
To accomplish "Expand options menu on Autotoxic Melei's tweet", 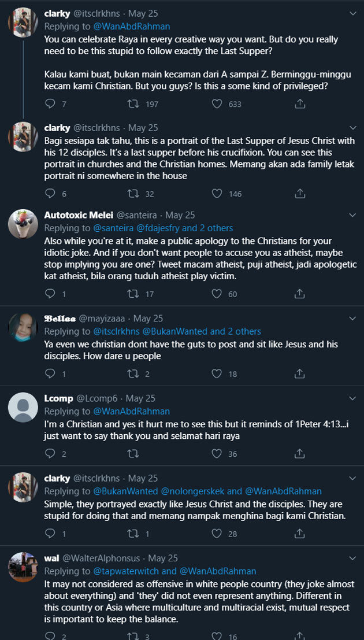I will pos(352,214).
